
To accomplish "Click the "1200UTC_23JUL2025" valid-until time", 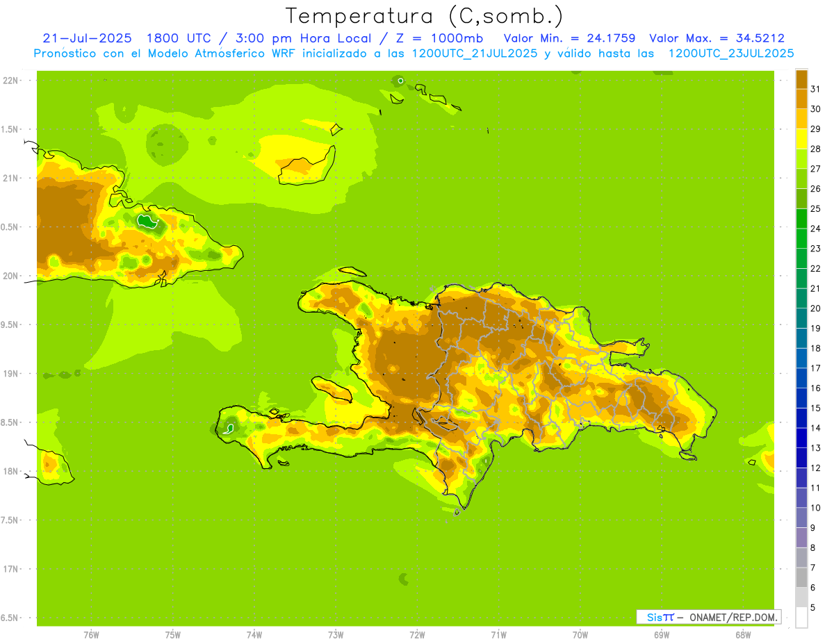I will coord(730,53).
